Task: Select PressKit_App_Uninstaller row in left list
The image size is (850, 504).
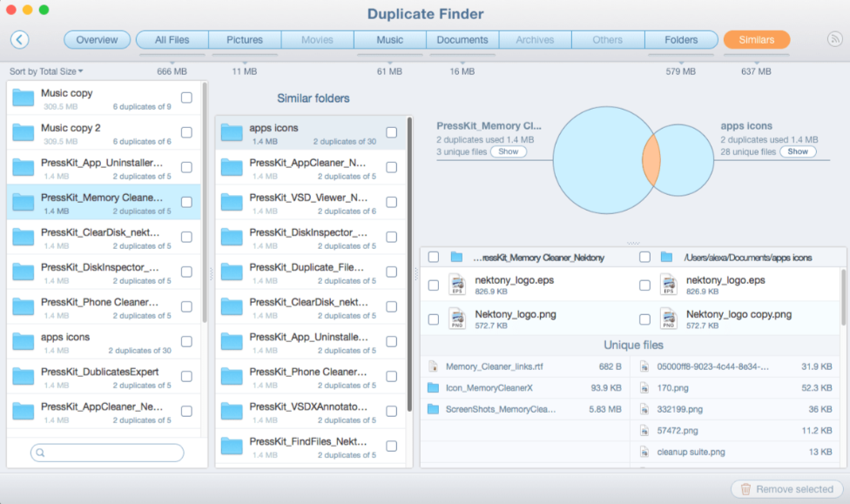Action: click(104, 167)
